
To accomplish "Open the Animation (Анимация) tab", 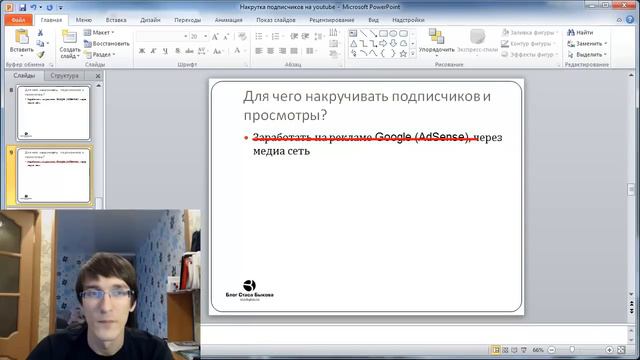I will [x=229, y=20].
